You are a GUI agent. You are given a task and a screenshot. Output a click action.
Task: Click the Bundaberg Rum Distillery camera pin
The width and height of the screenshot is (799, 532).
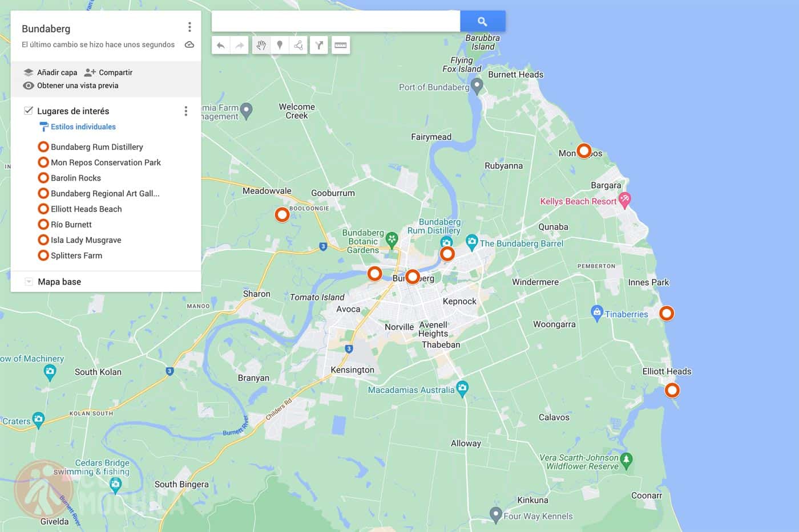446,241
